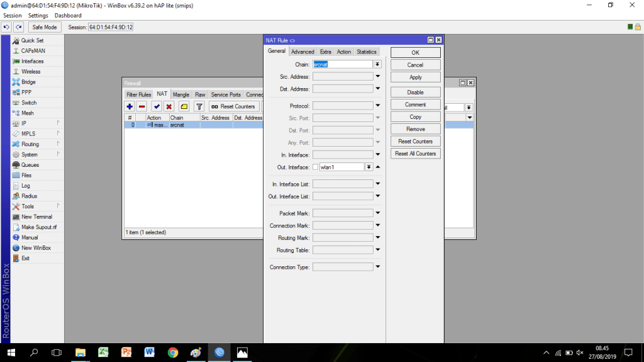Switch to the Action tab in NAT Rule
The width and height of the screenshot is (644, 362).
344,52
